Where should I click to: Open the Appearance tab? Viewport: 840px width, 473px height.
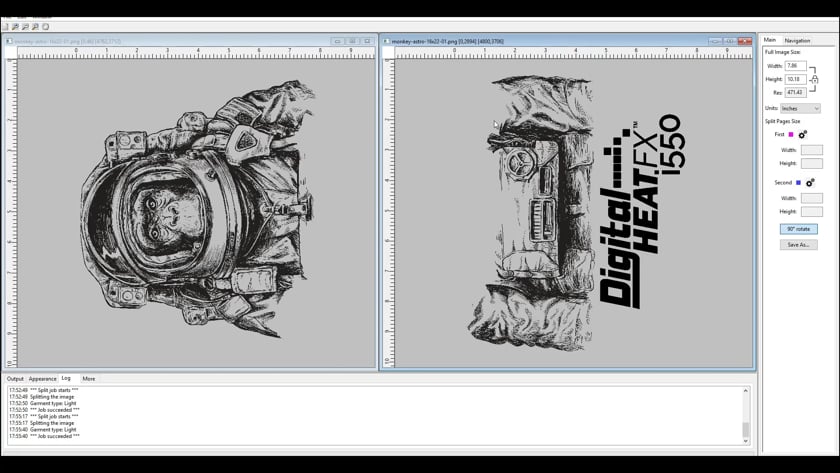42,379
